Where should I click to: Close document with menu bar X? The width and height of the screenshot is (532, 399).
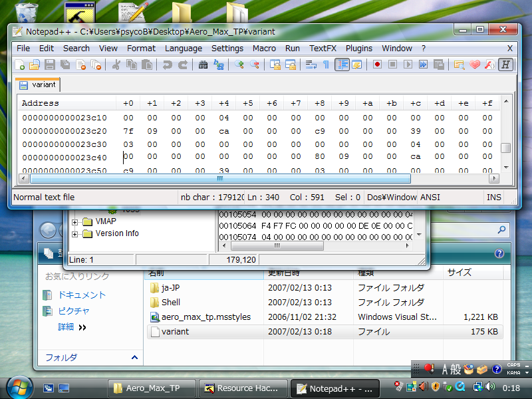(x=509, y=49)
